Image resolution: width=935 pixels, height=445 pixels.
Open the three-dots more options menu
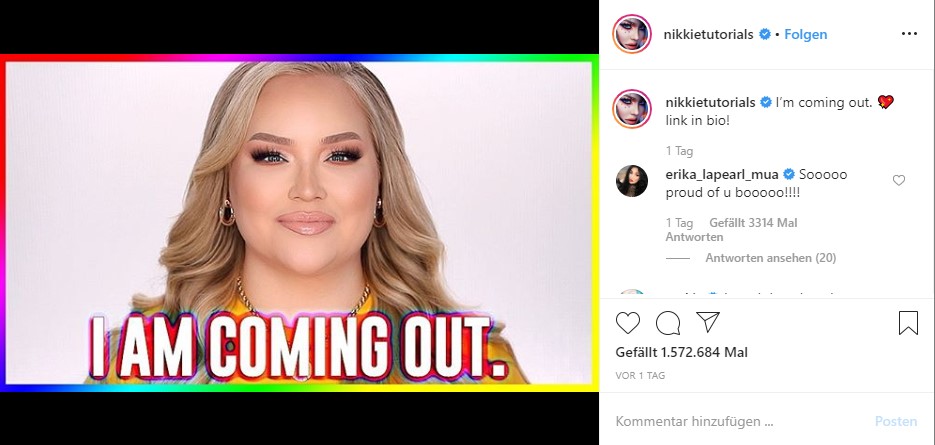tap(909, 34)
